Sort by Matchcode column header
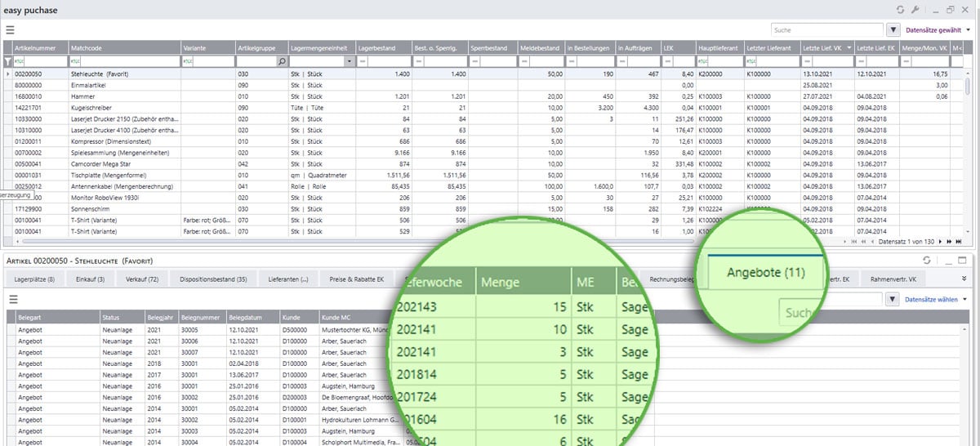The width and height of the screenshot is (980, 446). (124, 48)
